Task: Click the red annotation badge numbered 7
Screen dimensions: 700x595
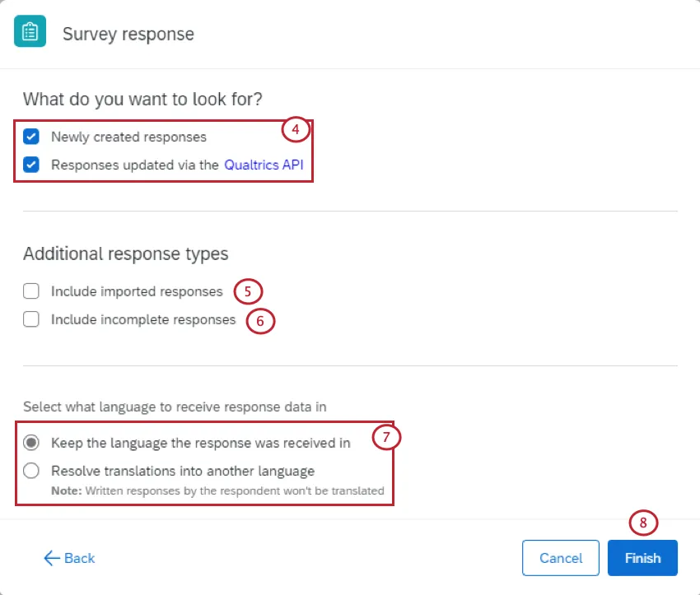Action: [x=386, y=437]
